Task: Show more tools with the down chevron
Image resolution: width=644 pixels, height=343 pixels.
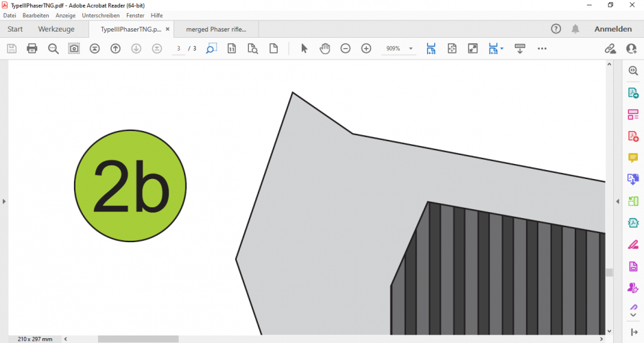Action: [x=633, y=315]
